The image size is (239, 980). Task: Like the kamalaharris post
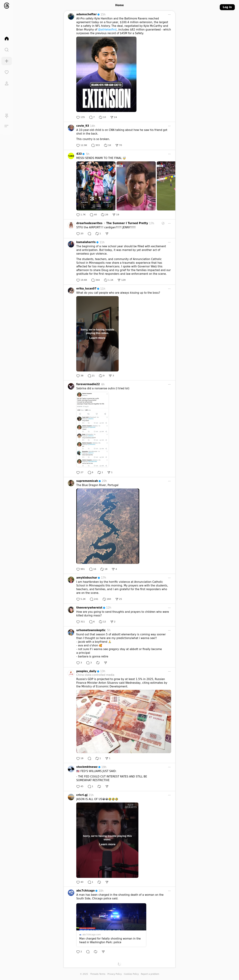pyautogui.click(x=78, y=280)
